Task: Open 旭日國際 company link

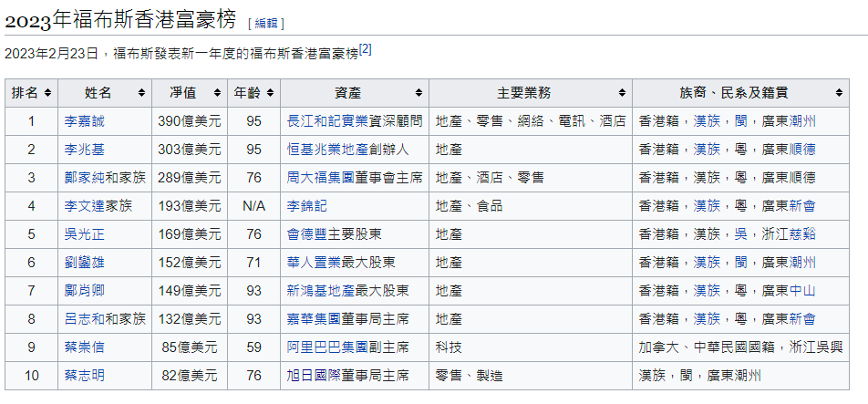Action: [315, 375]
